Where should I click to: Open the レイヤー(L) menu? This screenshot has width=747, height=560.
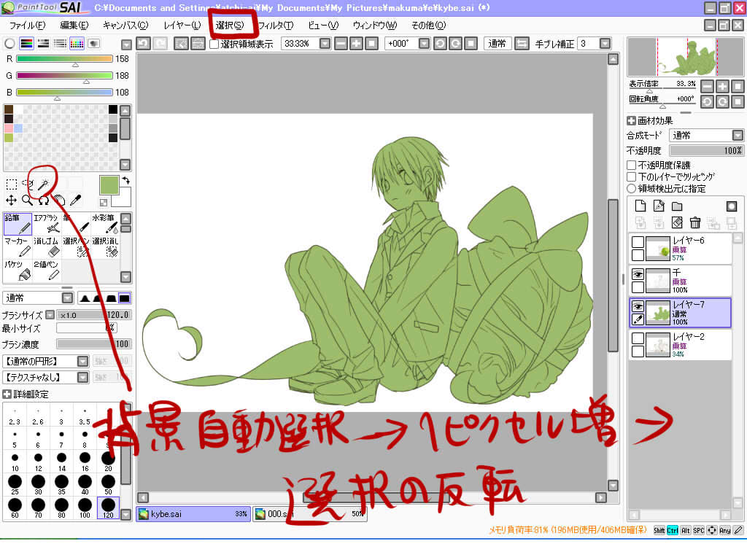tap(182, 26)
